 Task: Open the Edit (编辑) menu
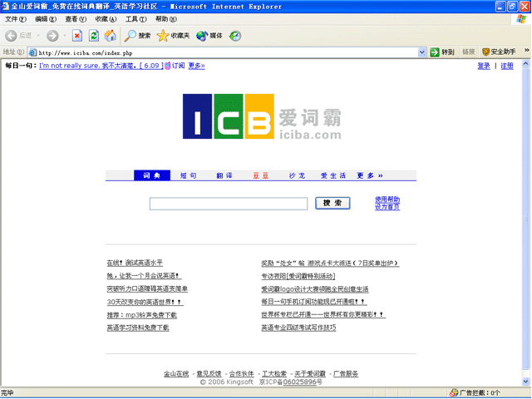(x=46, y=19)
